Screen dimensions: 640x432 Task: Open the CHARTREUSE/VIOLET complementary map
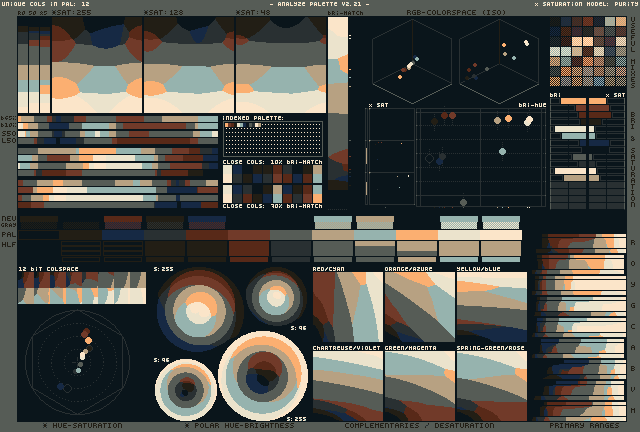pos(348,386)
